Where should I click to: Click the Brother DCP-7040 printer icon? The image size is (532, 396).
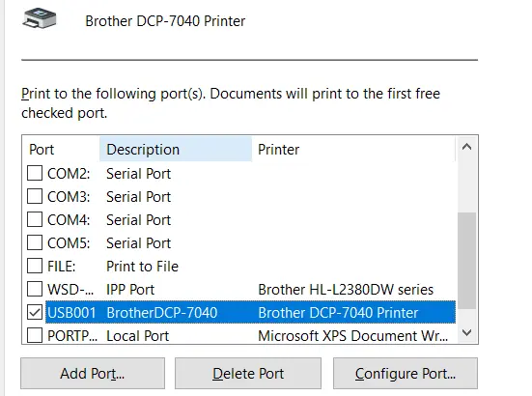coord(40,18)
